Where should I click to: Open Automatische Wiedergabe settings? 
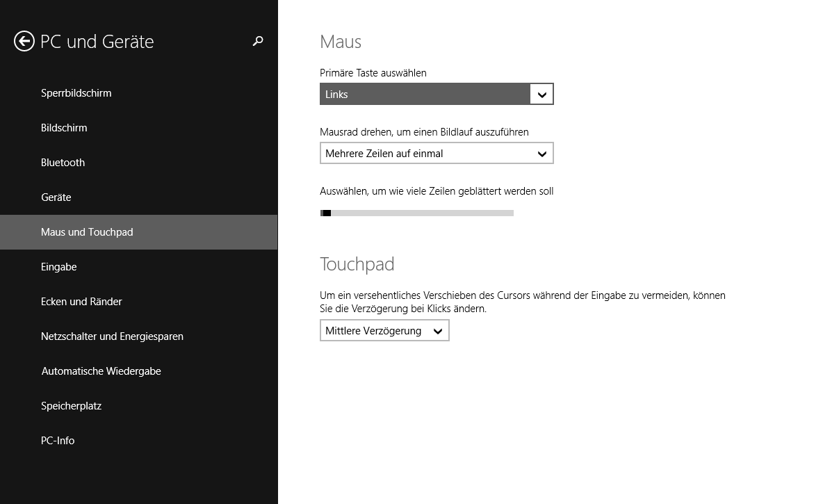click(x=101, y=371)
